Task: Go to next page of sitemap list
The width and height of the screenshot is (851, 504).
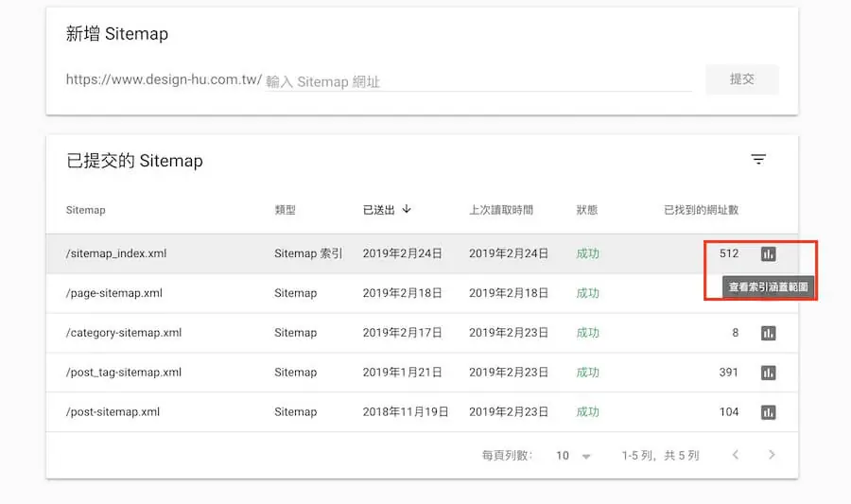Action: [x=772, y=455]
